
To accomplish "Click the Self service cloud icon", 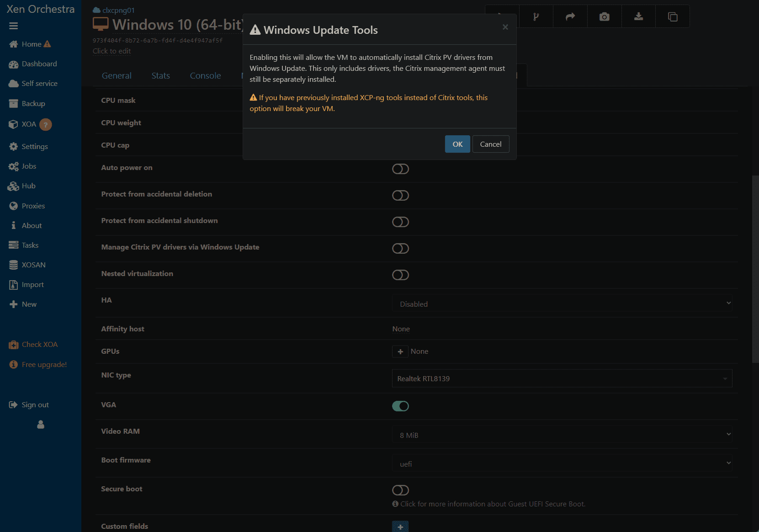I will (x=13, y=84).
